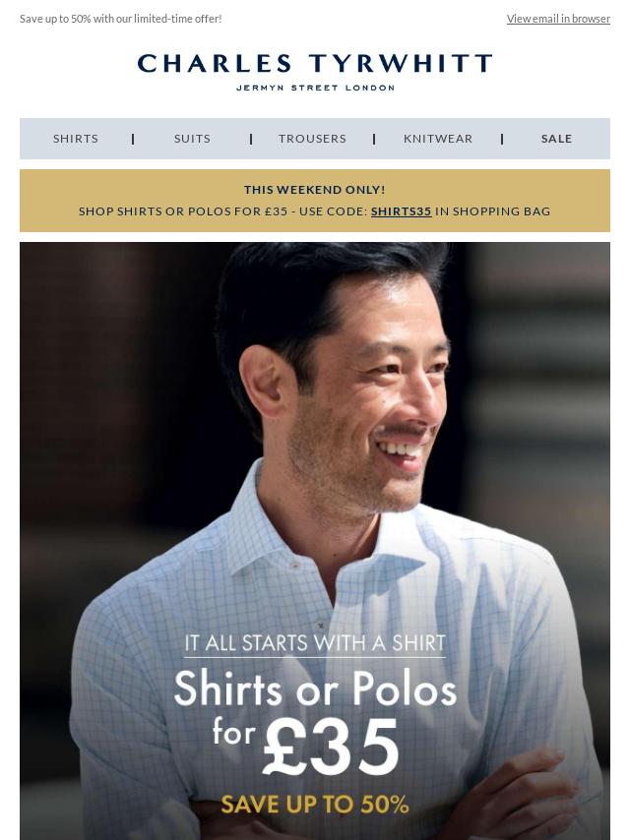The width and height of the screenshot is (630, 840).
Task: Click the large £35 price text
Action: (x=331, y=747)
